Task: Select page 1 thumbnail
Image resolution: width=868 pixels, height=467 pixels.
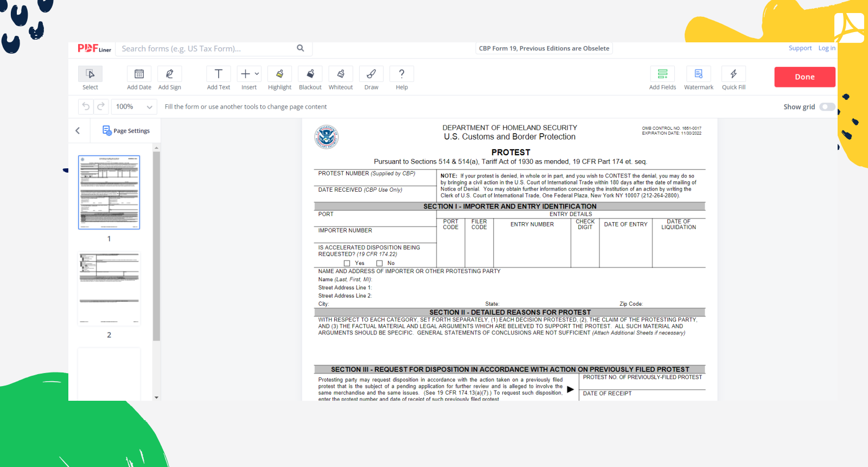Action: (109, 192)
